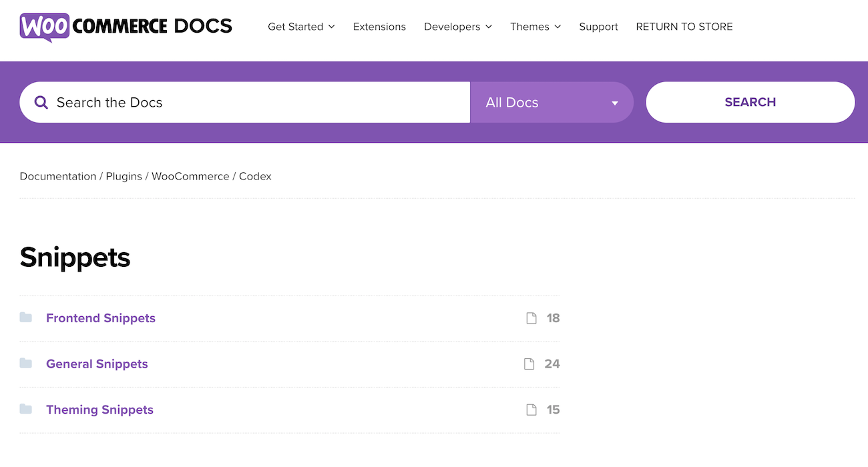Open the Theming Snippets link
The width and height of the screenshot is (868, 467).
pyautogui.click(x=99, y=410)
